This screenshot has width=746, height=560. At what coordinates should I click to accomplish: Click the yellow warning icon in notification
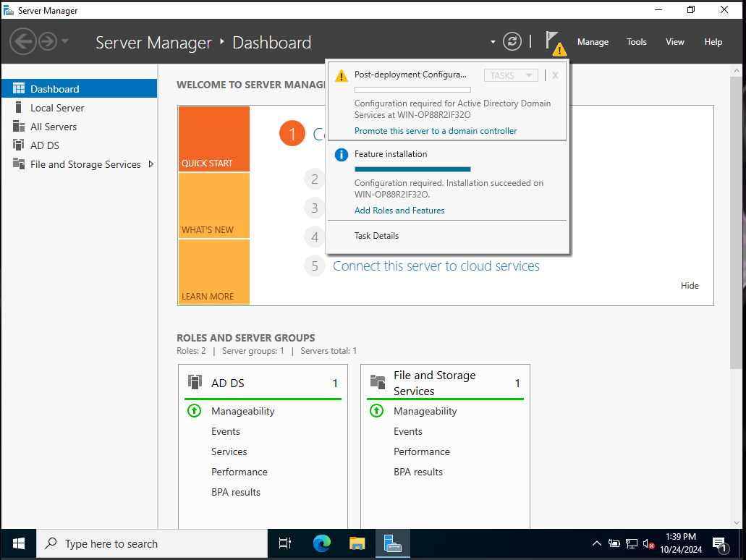(341, 76)
